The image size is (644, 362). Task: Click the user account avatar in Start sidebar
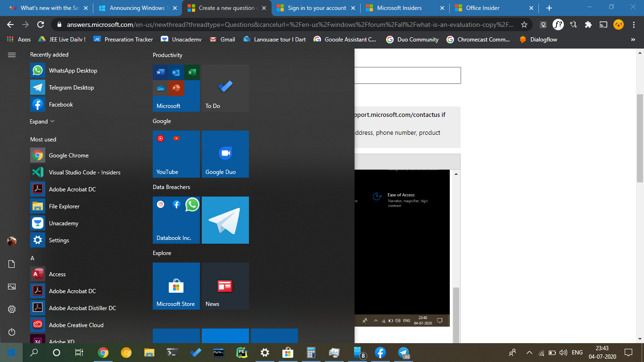click(x=12, y=241)
